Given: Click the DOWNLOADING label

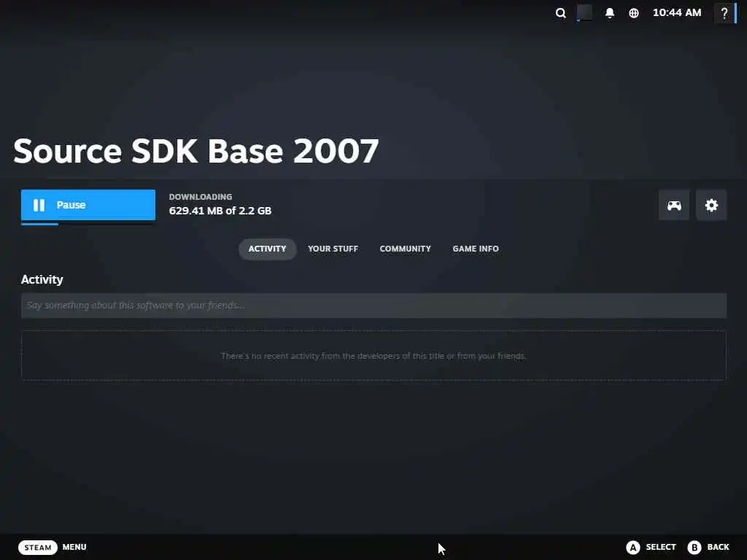Looking at the screenshot, I should (x=201, y=197).
